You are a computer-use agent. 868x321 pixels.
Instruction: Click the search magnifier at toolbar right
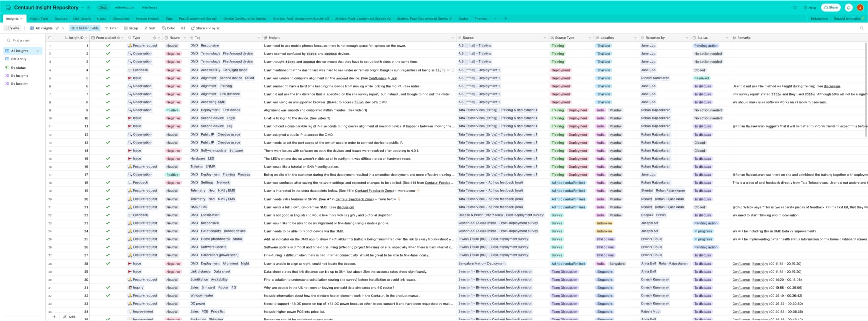(x=862, y=28)
